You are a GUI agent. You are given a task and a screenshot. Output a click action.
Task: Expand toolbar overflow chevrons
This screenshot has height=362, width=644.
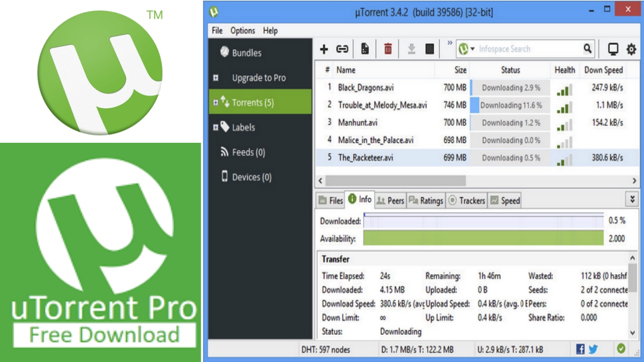tap(449, 43)
